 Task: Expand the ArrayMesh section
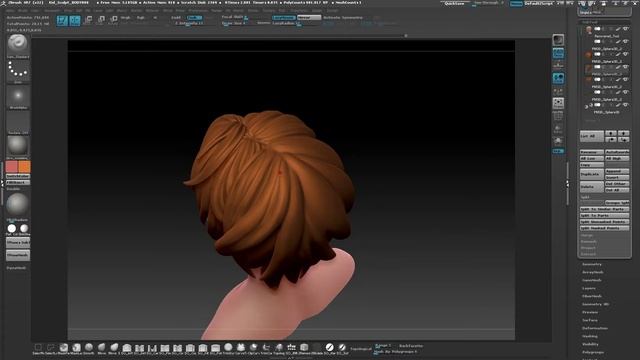[593, 272]
